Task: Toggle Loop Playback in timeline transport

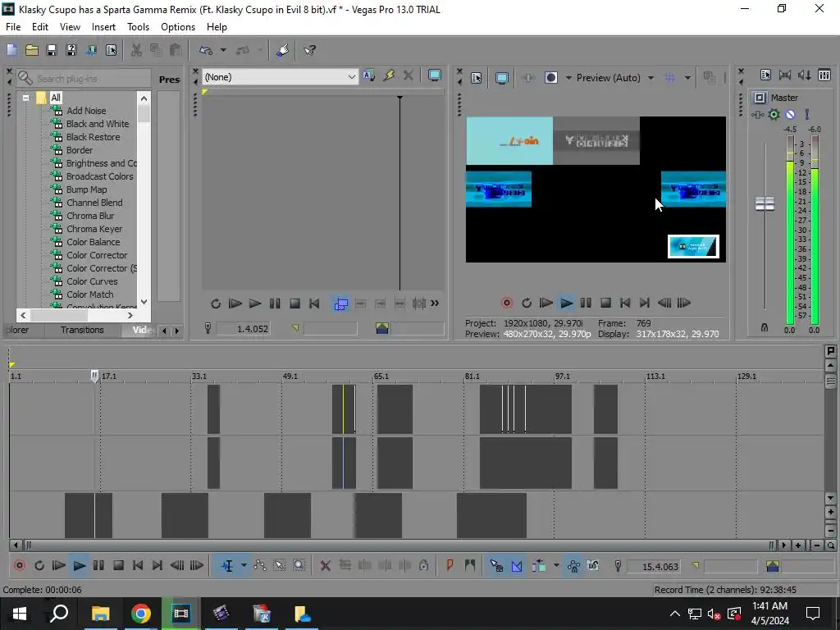Action: 39,566
